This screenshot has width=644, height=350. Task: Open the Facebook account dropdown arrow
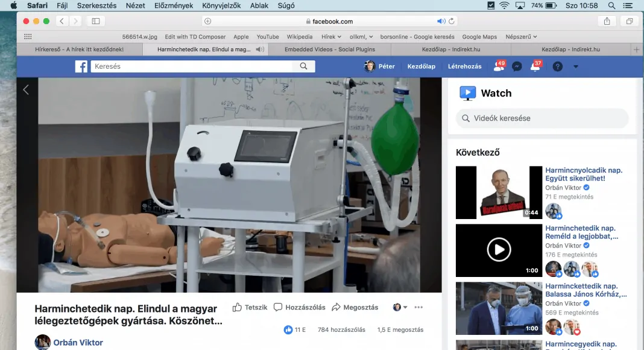point(576,66)
